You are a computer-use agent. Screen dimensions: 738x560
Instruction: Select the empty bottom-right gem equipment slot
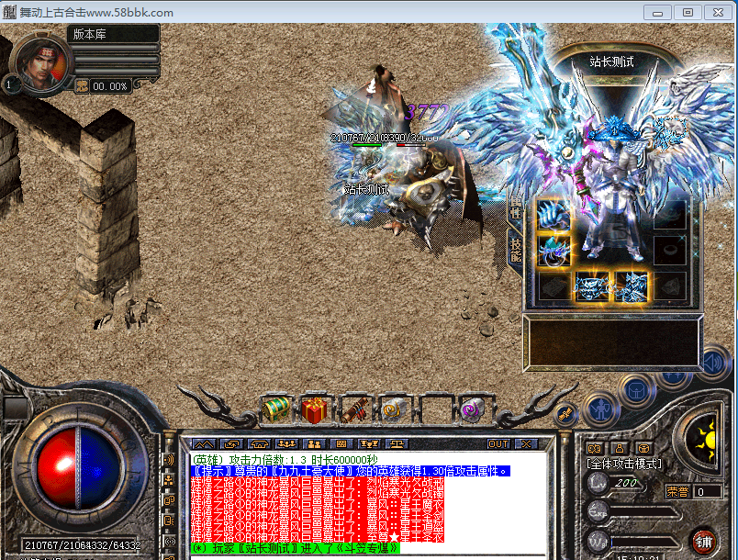[x=670, y=286]
